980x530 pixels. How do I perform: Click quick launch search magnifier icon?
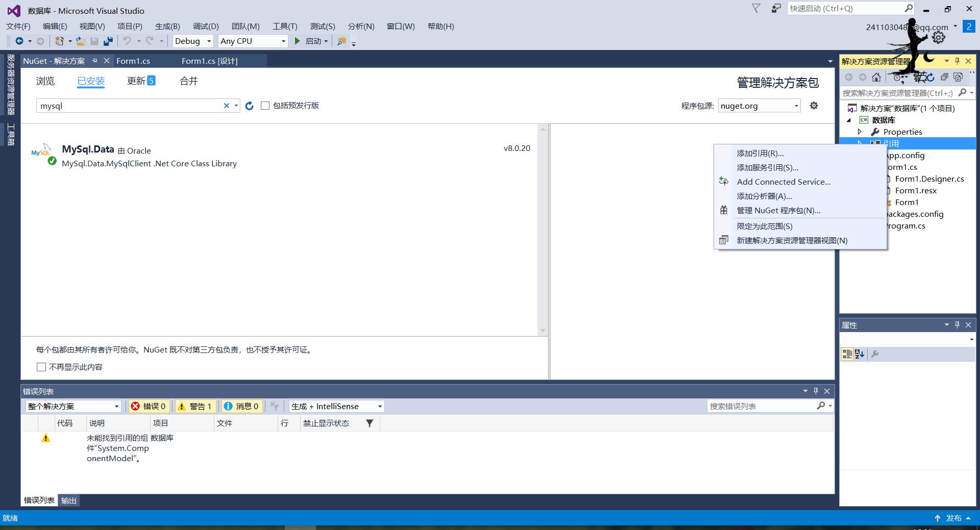(909, 8)
